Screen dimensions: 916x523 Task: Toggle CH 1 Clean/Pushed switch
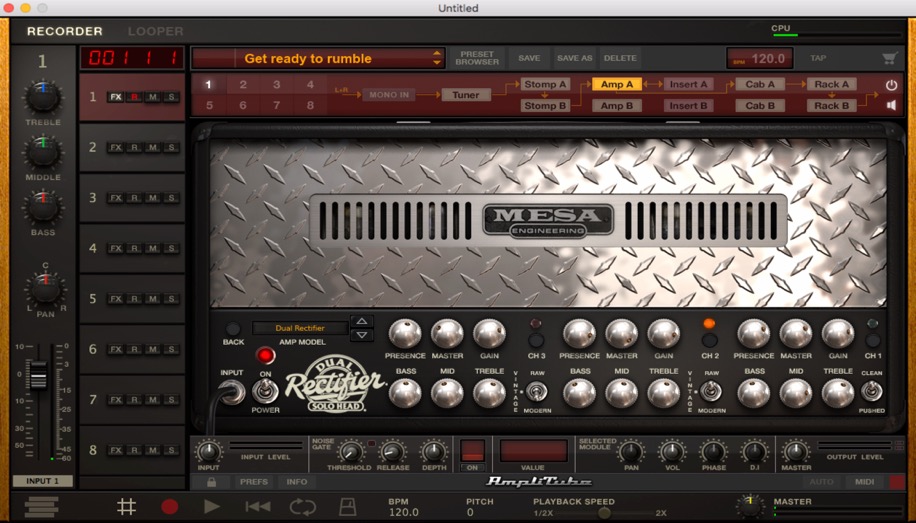pos(871,391)
